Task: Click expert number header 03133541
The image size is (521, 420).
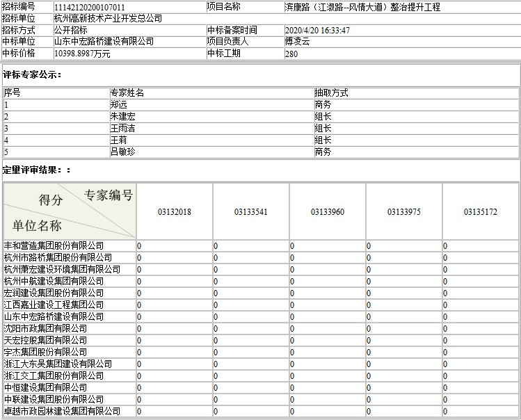Action: click(x=251, y=211)
